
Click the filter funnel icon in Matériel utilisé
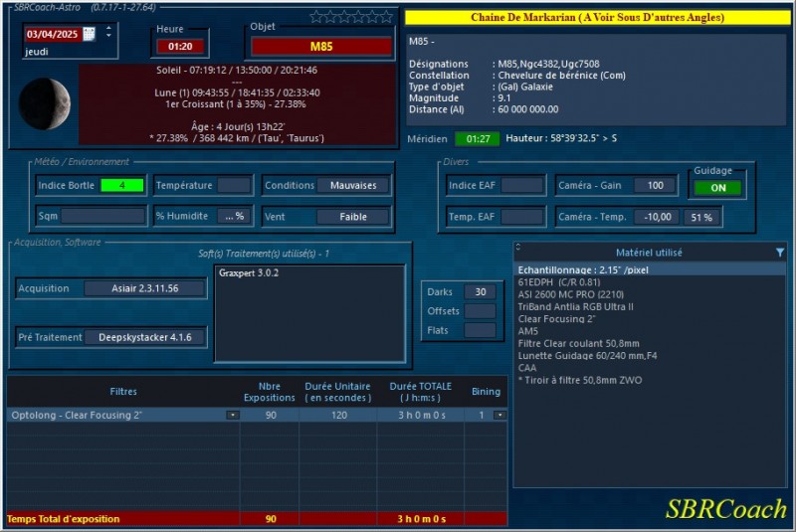(x=779, y=253)
